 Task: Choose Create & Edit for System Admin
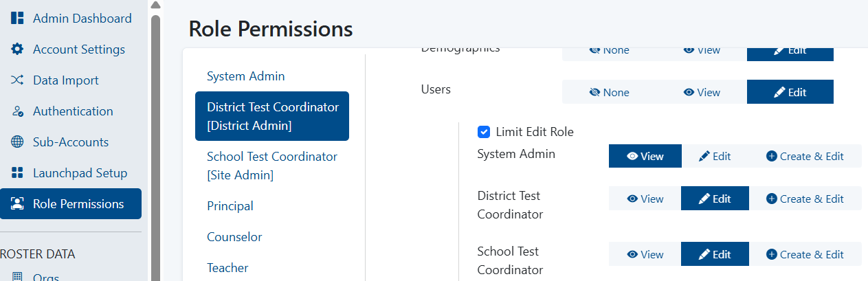tap(805, 156)
